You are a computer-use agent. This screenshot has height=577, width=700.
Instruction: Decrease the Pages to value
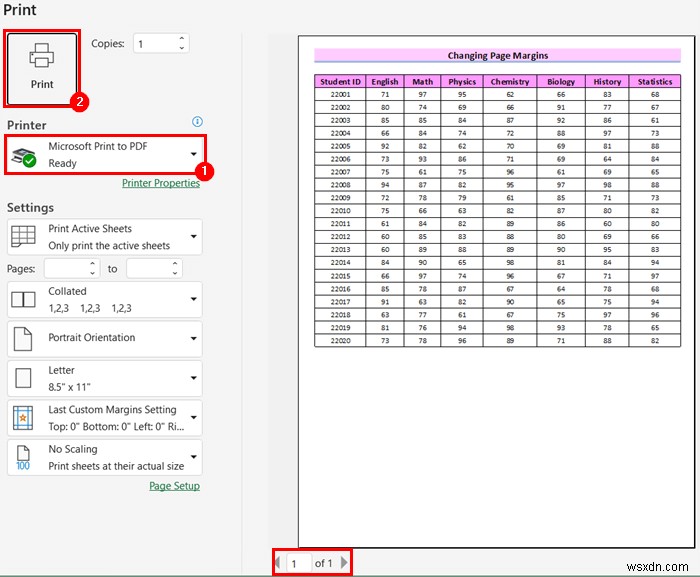[x=175, y=273]
